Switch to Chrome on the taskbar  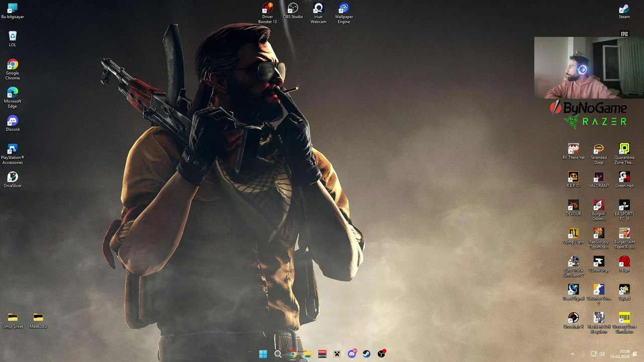click(x=293, y=354)
